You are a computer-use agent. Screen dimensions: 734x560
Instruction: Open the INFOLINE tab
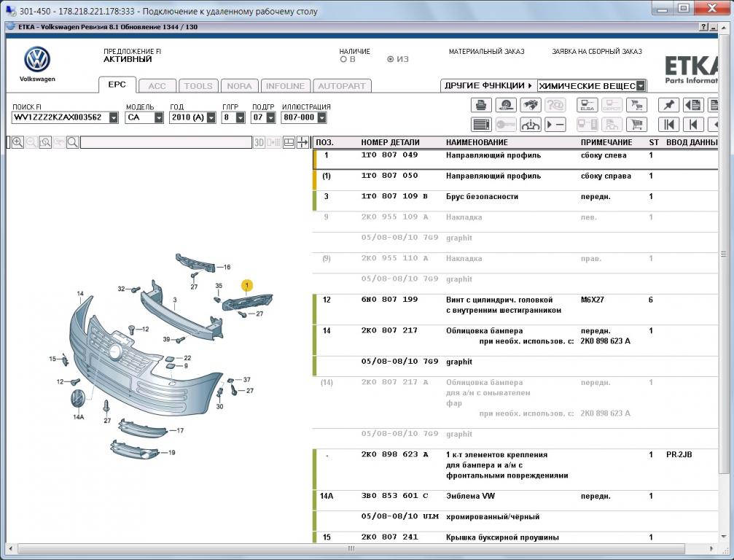pos(286,86)
